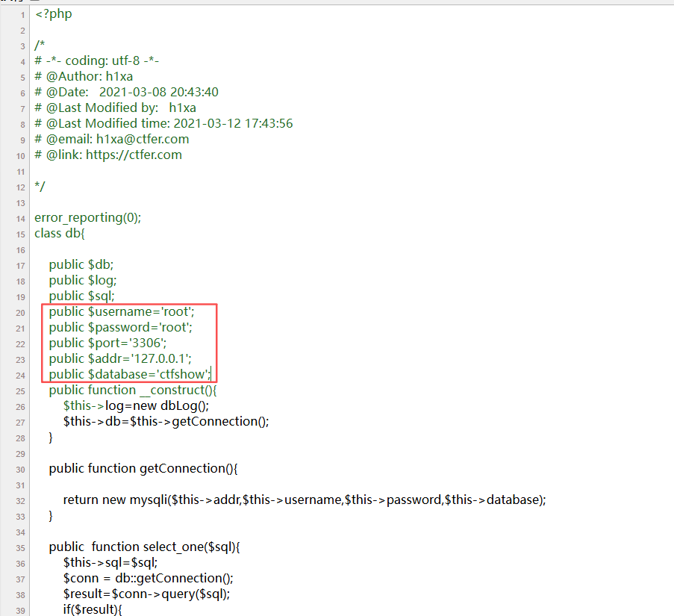Click the closing brace on line 28

tap(51, 438)
